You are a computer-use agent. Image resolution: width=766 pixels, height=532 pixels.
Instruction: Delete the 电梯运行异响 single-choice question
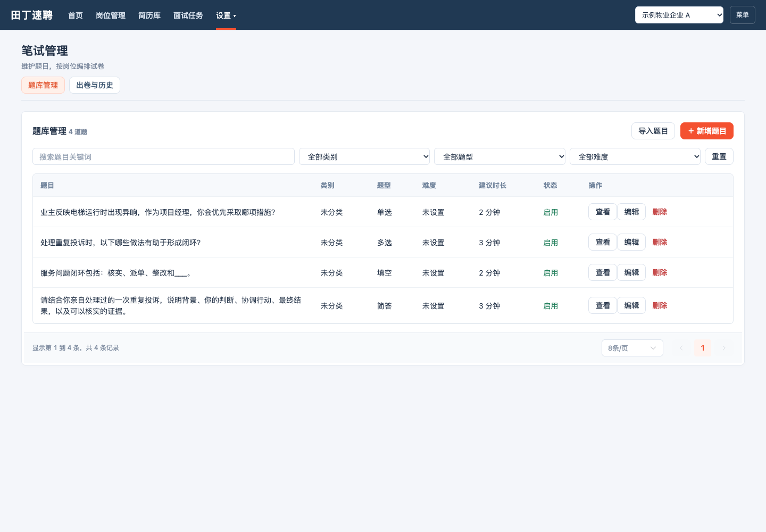[660, 212]
